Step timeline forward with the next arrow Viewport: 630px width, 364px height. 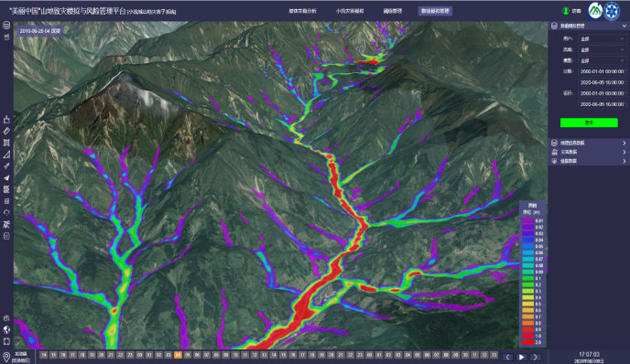point(535,357)
